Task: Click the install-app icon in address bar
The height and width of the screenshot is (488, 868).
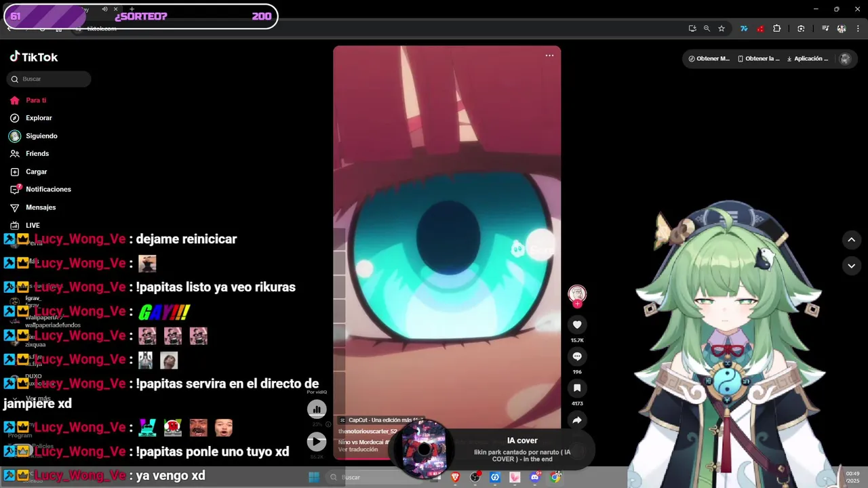Action: (x=692, y=28)
